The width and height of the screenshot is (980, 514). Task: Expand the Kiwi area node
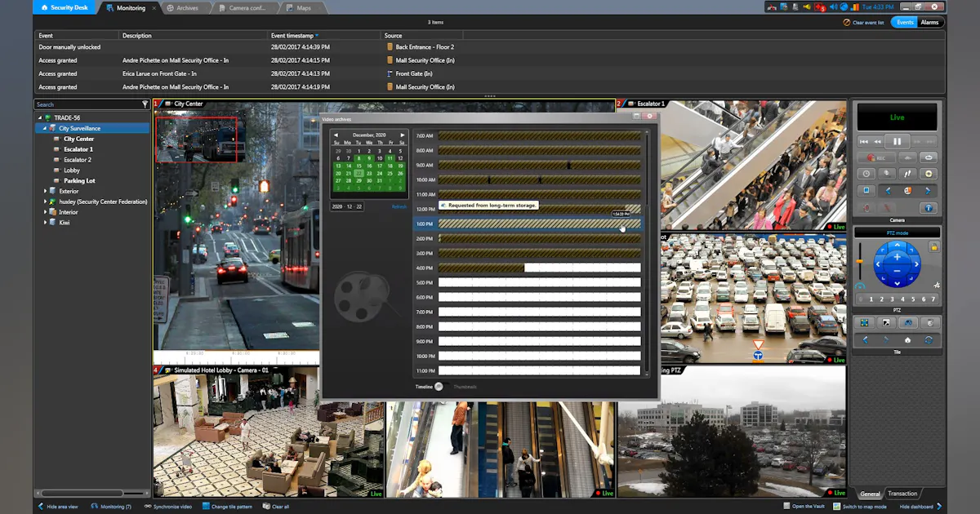45,223
